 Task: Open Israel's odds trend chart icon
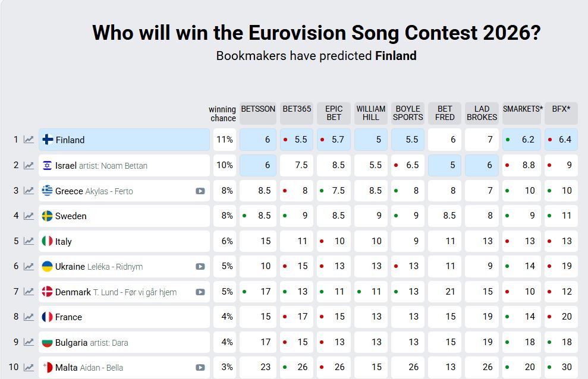29,165
